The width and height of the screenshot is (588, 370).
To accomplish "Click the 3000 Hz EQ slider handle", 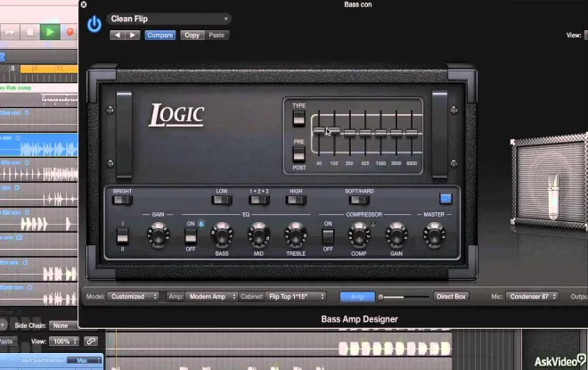I will coord(396,133).
